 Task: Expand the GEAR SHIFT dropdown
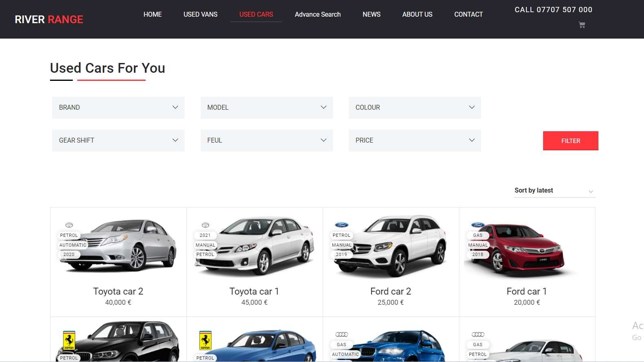click(x=118, y=141)
